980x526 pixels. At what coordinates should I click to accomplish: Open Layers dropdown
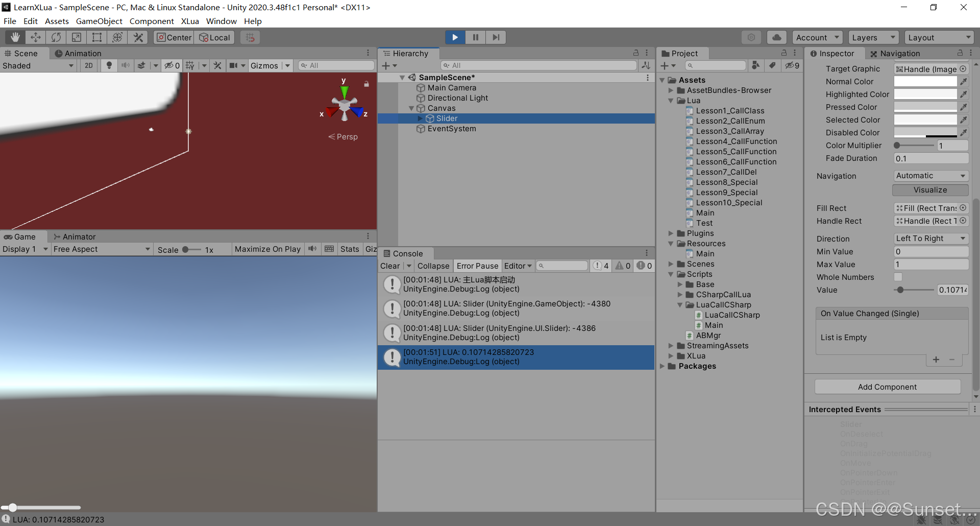(x=873, y=37)
